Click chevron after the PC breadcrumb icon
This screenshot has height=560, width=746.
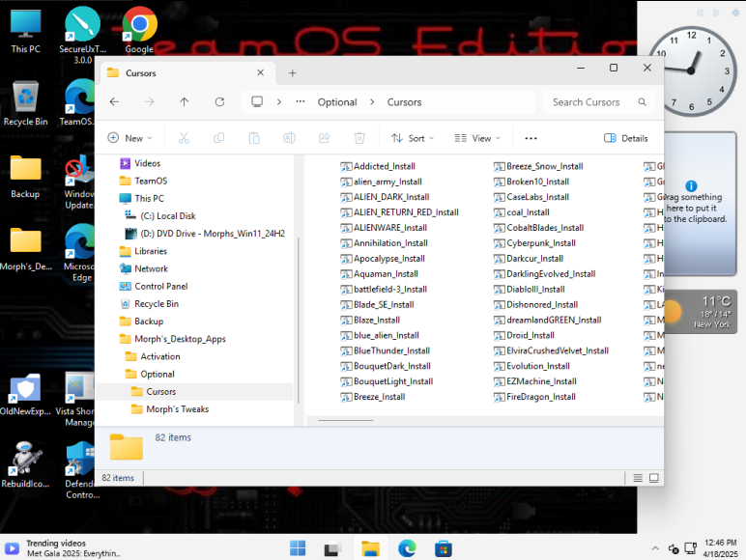[279, 102]
